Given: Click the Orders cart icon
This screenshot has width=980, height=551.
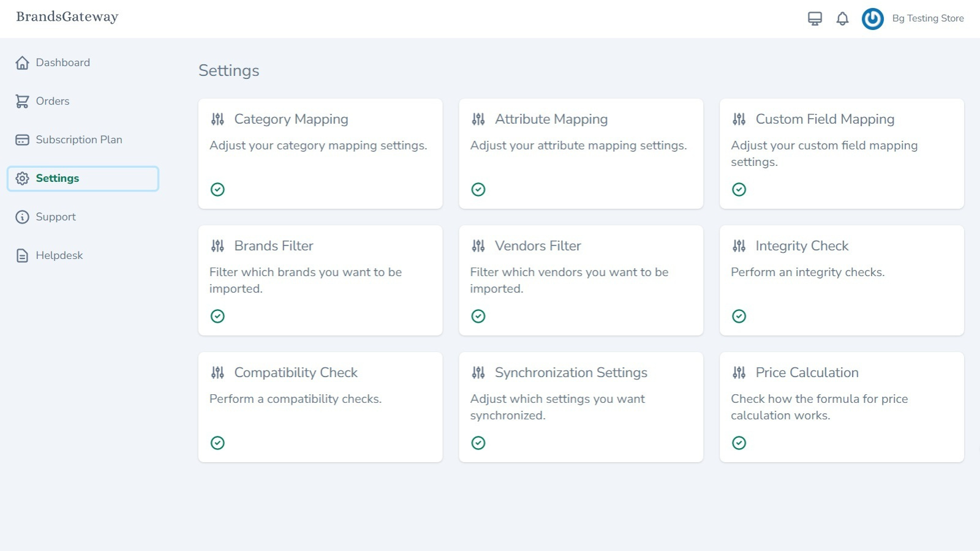Looking at the screenshot, I should coord(23,101).
